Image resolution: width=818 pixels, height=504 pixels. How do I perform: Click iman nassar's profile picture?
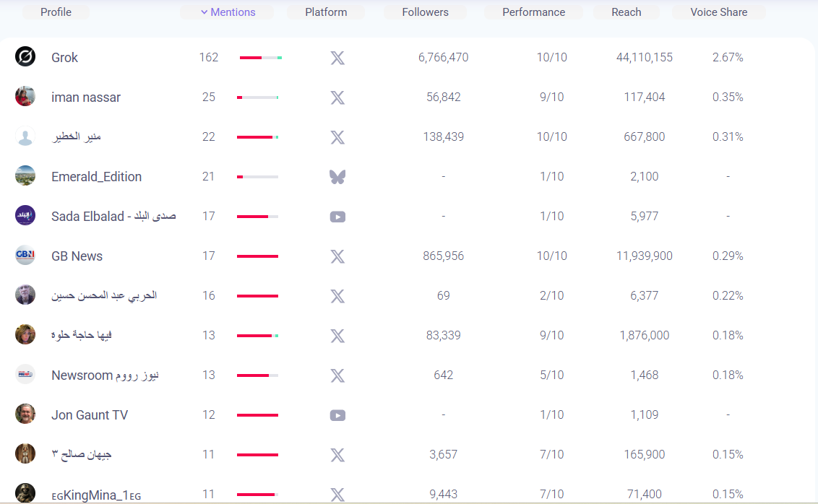[25, 97]
